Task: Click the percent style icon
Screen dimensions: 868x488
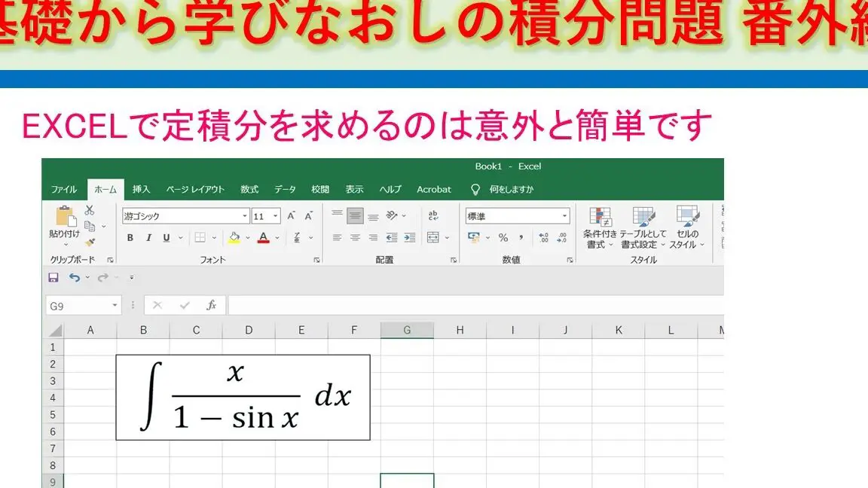Action: click(x=503, y=238)
